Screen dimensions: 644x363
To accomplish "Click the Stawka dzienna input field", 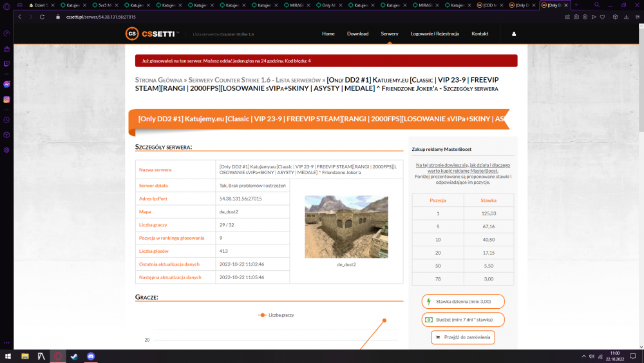I will [x=463, y=301].
